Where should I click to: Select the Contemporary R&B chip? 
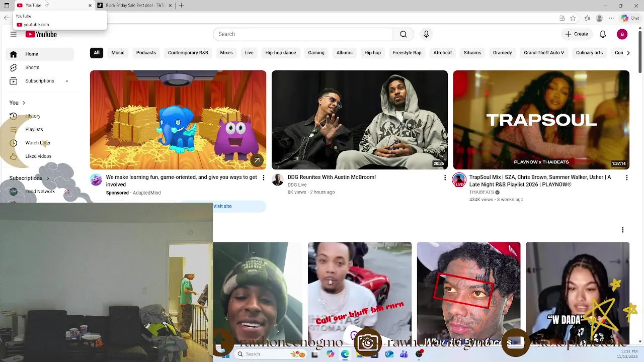pyautogui.click(x=188, y=53)
